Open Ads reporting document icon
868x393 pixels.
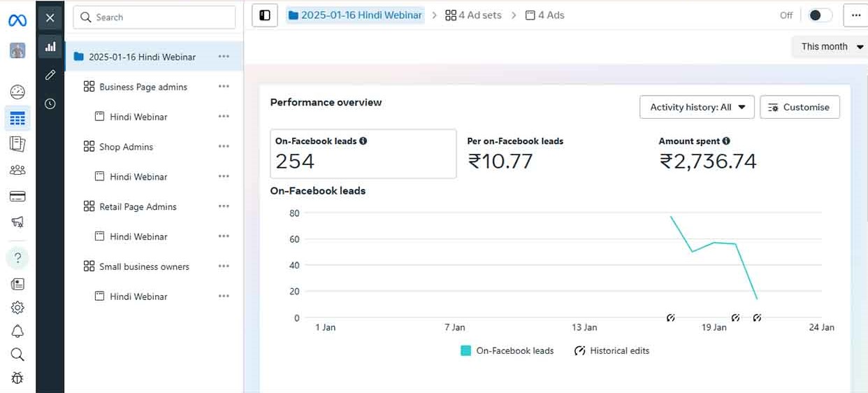tap(17, 144)
